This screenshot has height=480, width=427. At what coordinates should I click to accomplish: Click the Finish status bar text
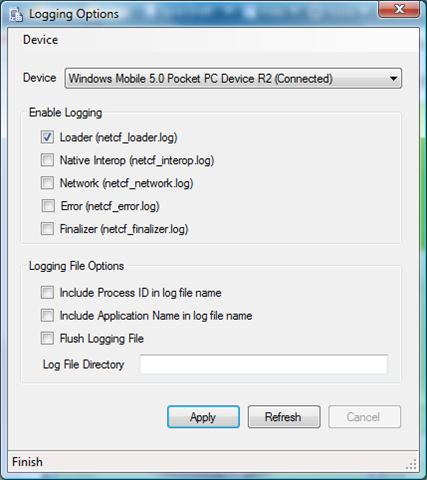27,462
